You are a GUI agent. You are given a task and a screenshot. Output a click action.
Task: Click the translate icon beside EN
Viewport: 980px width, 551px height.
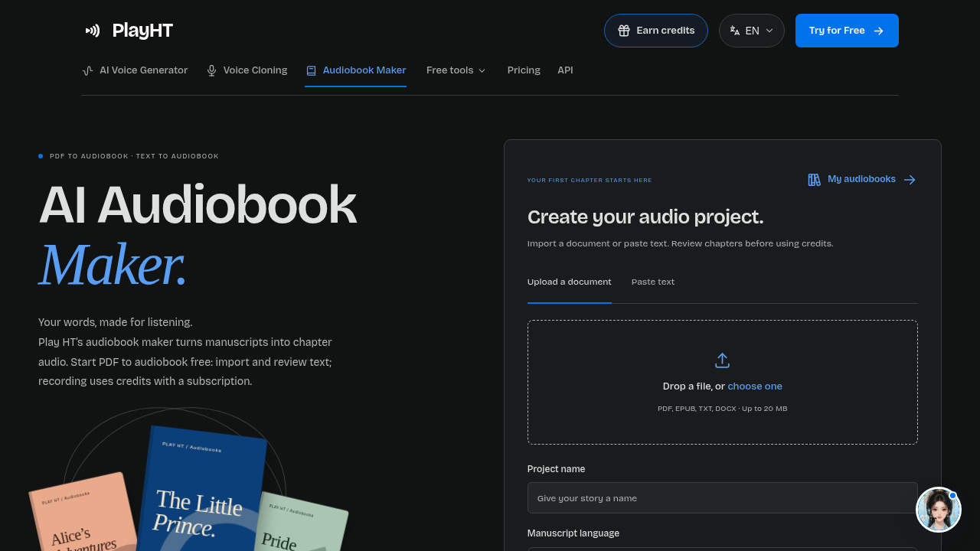[735, 31]
